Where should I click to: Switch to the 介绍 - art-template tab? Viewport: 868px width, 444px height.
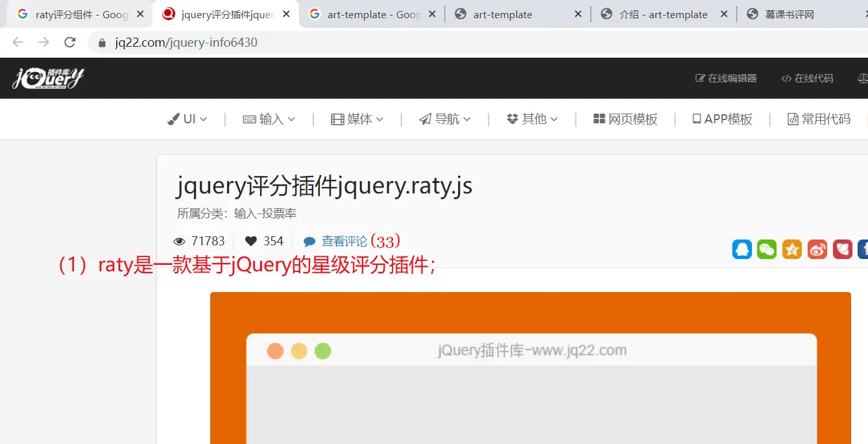664,14
